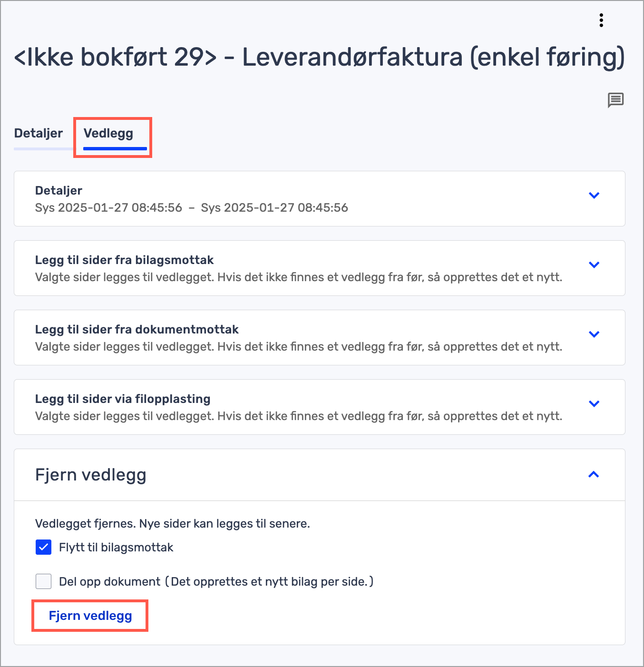644x667 pixels.
Task: Click the 'Legg til sider fra bilagsmottak' heading
Action: tap(125, 260)
